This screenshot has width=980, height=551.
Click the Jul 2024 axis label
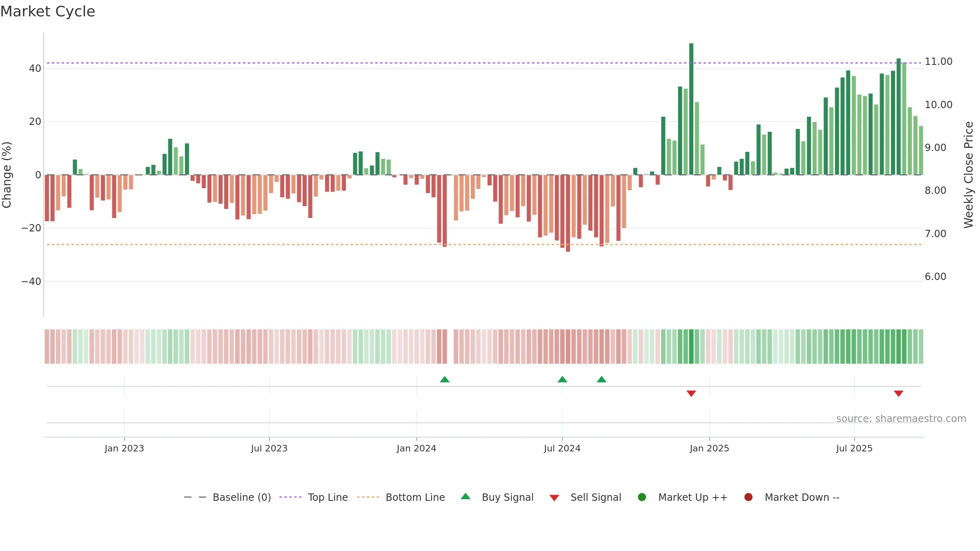[562, 448]
